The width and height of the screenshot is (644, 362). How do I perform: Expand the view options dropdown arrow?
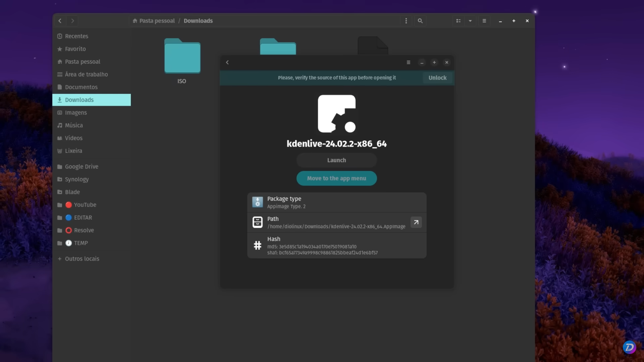470,21
